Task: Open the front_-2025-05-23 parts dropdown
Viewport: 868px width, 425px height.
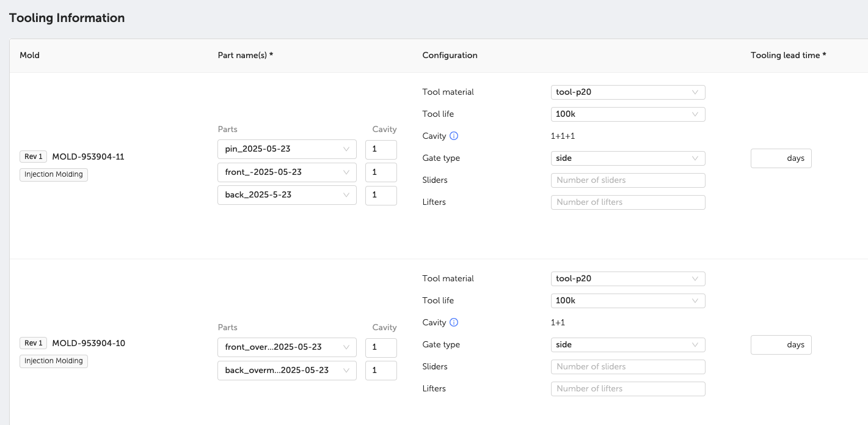Action: point(286,172)
